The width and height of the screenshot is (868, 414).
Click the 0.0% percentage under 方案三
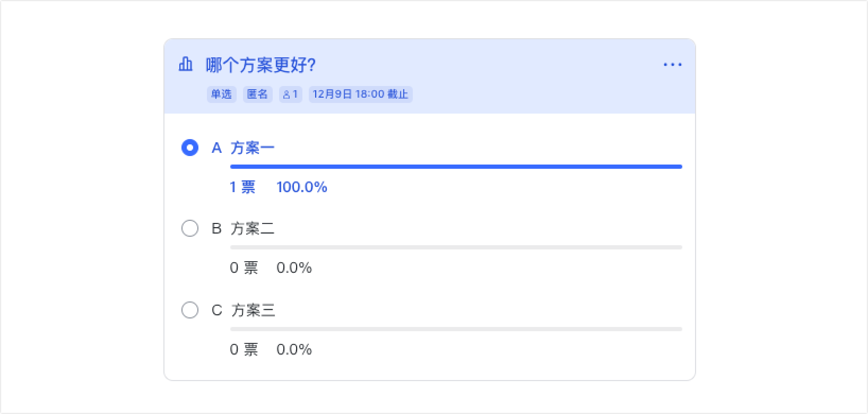[x=294, y=349]
